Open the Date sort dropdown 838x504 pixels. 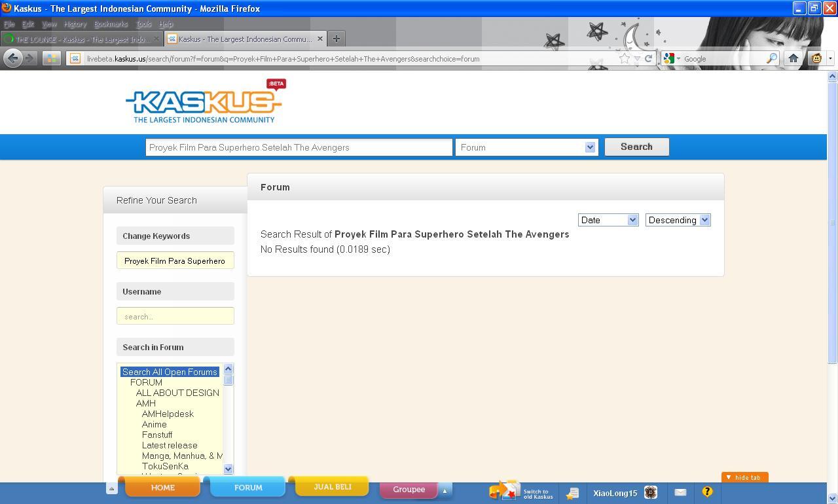click(x=608, y=220)
